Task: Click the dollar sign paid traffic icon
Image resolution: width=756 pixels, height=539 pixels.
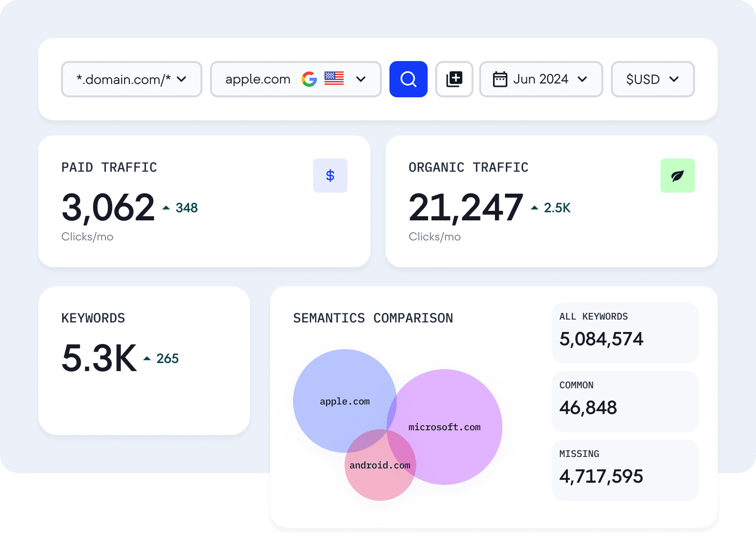Action: (330, 176)
